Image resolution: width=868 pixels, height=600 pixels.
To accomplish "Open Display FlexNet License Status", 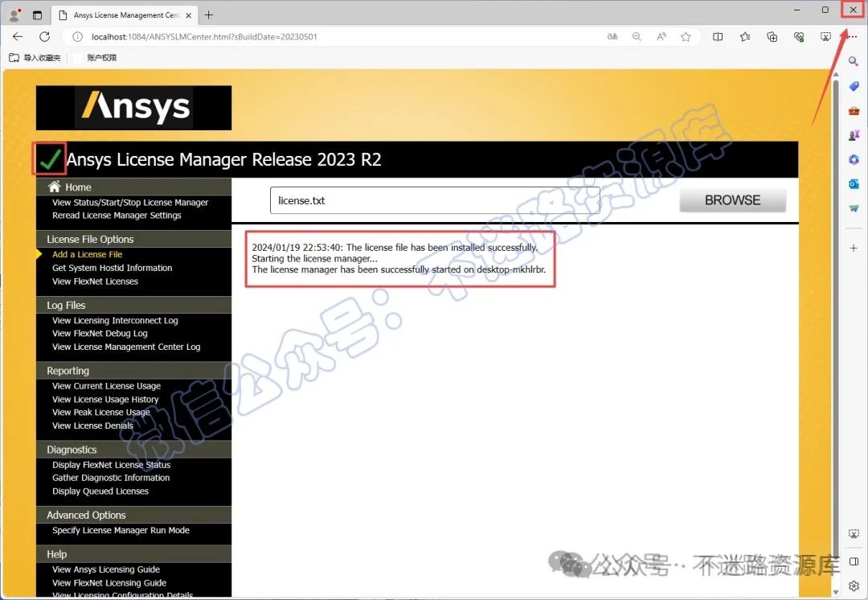I will coord(111,465).
